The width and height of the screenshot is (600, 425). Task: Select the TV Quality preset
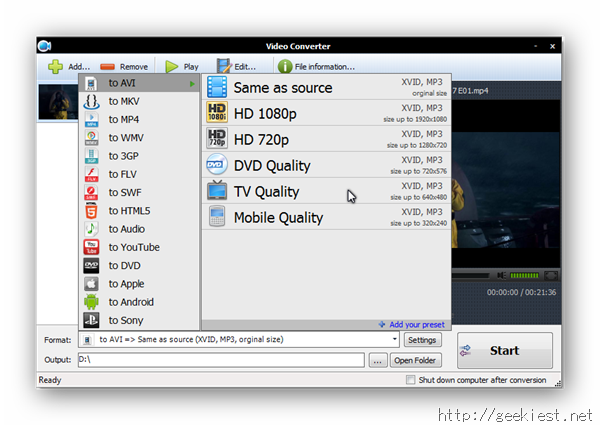tap(266, 192)
